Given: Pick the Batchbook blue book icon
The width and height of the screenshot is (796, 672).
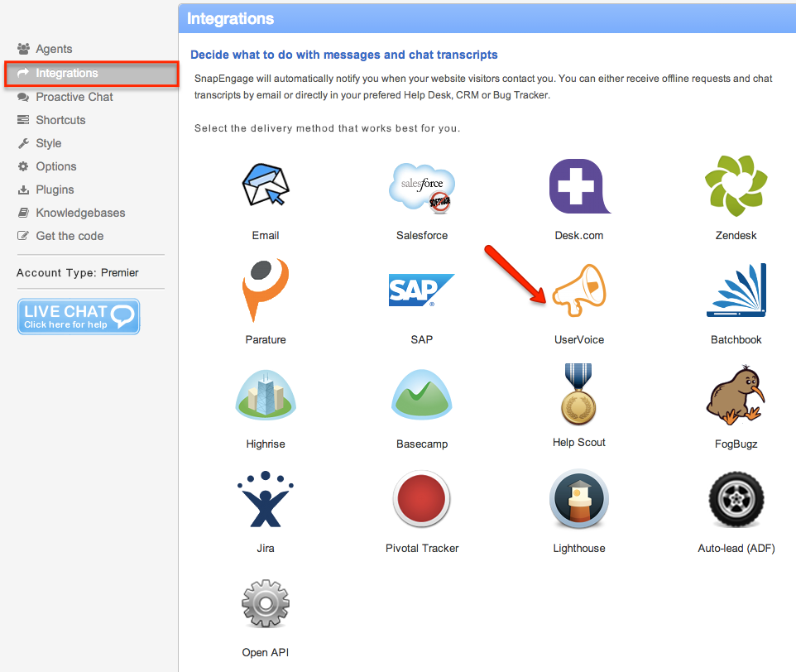Looking at the screenshot, I should (x=736, y=290).
